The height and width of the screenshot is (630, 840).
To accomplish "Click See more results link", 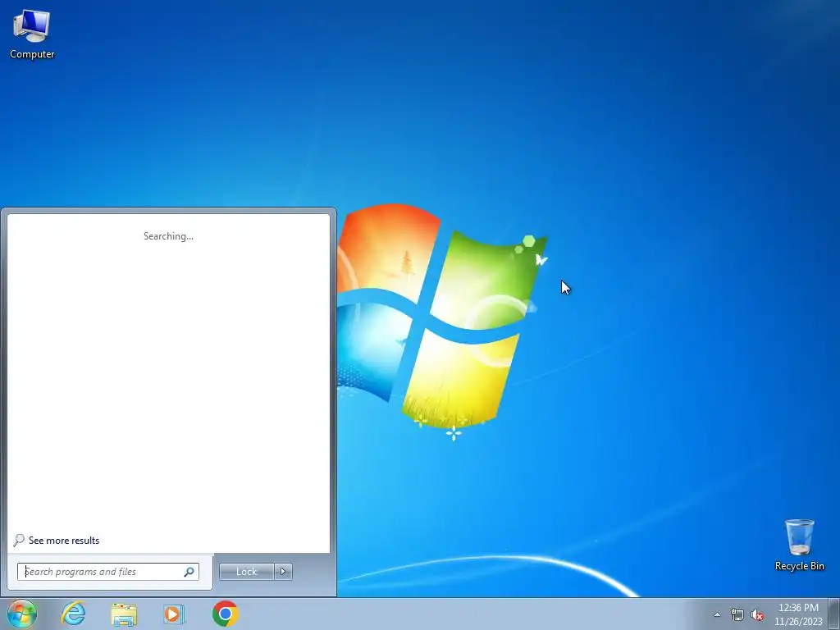I will [64, 541].
